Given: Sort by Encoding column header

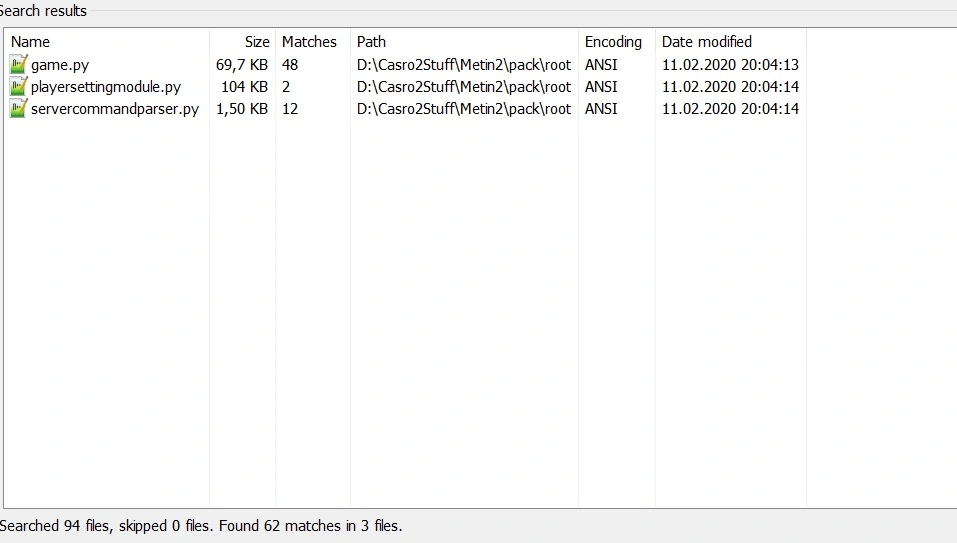Looking at the screenshot, I should click(x=613, y=42).
